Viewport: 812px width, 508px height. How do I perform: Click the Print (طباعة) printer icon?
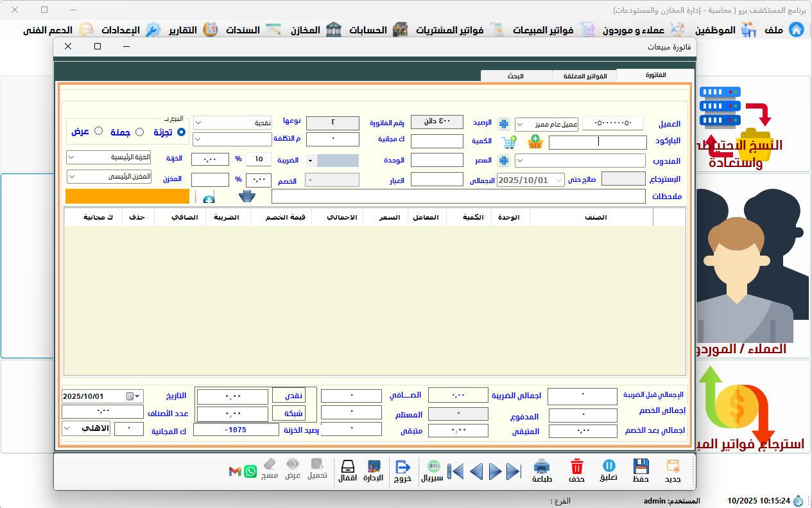click(542, 467)
